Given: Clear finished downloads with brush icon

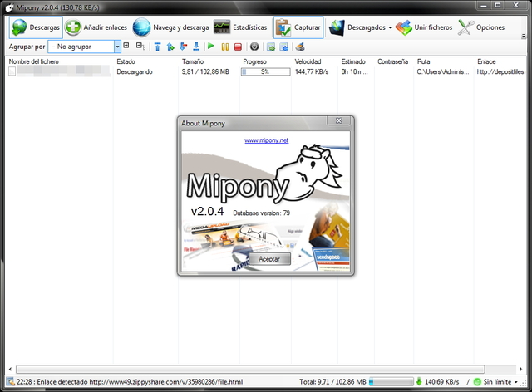Looking at the screenshot, I should [x=300, y=47].
